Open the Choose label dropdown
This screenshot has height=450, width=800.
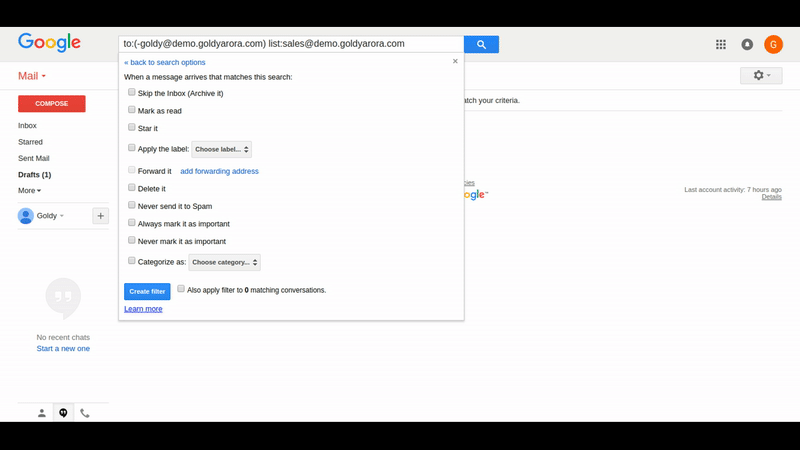[x=221, y=149]
